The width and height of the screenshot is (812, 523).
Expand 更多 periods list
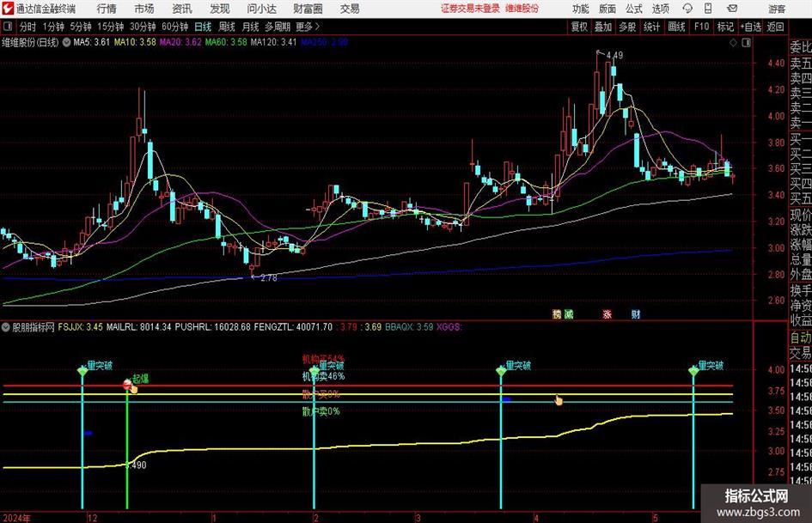[308, 27]
